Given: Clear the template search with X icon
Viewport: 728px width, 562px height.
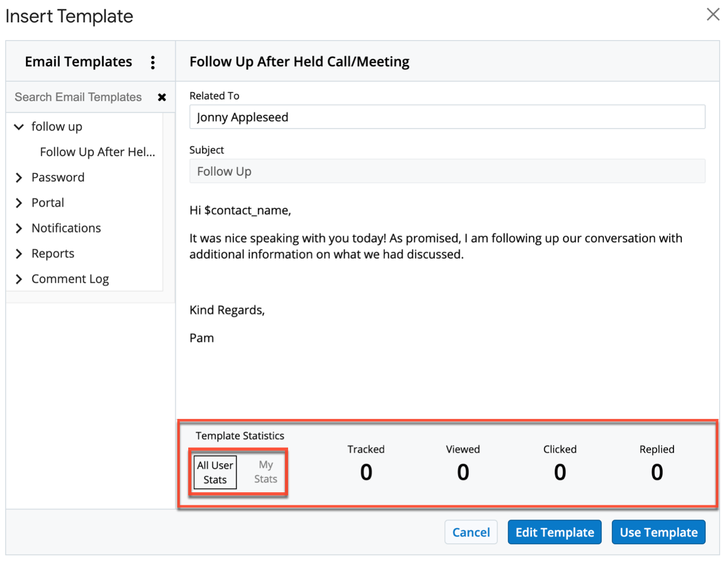Looking at the screenshot, I should click(162, 97).
